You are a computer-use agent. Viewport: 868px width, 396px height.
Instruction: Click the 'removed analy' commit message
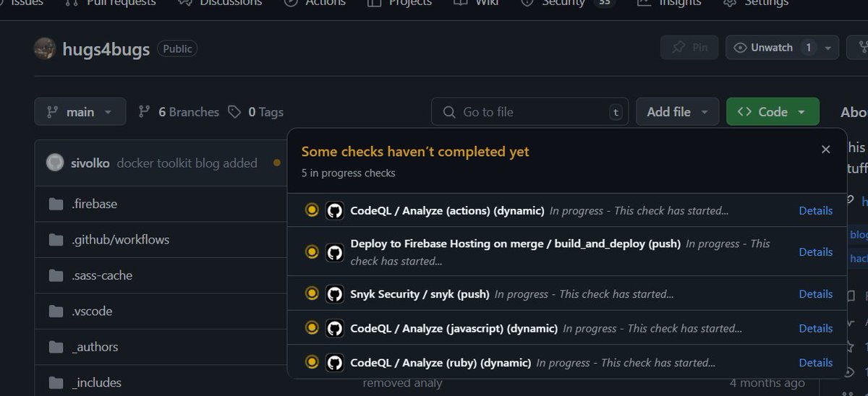pyautogui.click(x=402, y=383)
